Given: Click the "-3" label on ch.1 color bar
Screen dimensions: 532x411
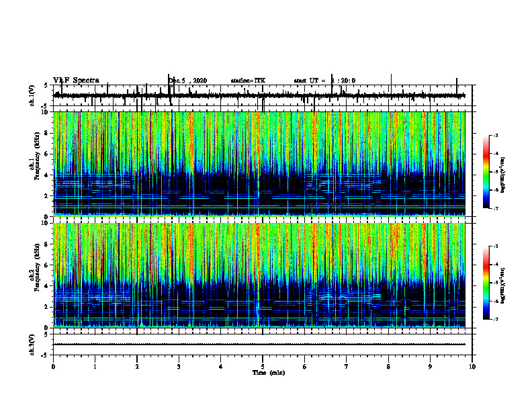Looking at the screenshot, I should [496, 135].
